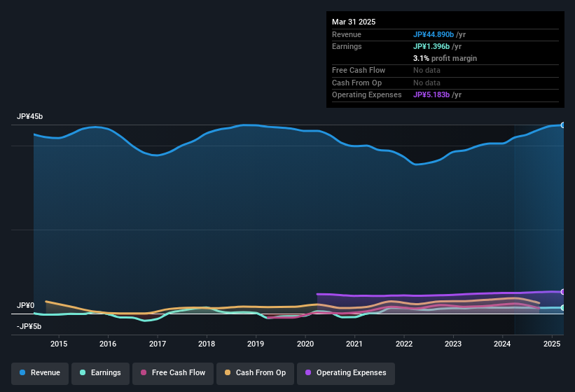Toggle the Free Cash Flow legend button

(x=173, y=373)
